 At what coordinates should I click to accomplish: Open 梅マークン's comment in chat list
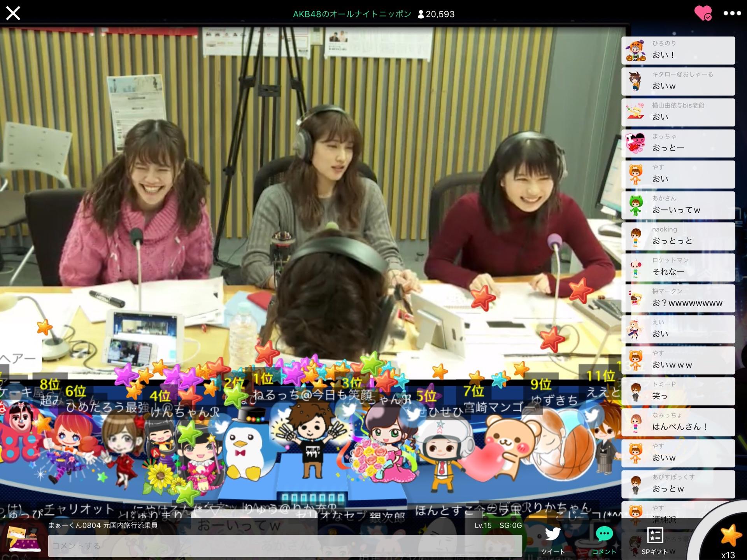pyautogui.click(x=678, y=298)
